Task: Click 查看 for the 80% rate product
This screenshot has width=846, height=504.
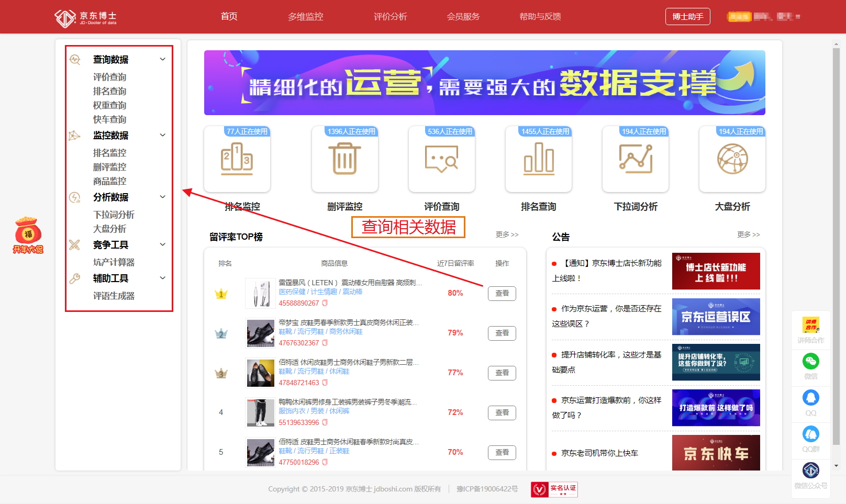Action: tap(502, 294)
